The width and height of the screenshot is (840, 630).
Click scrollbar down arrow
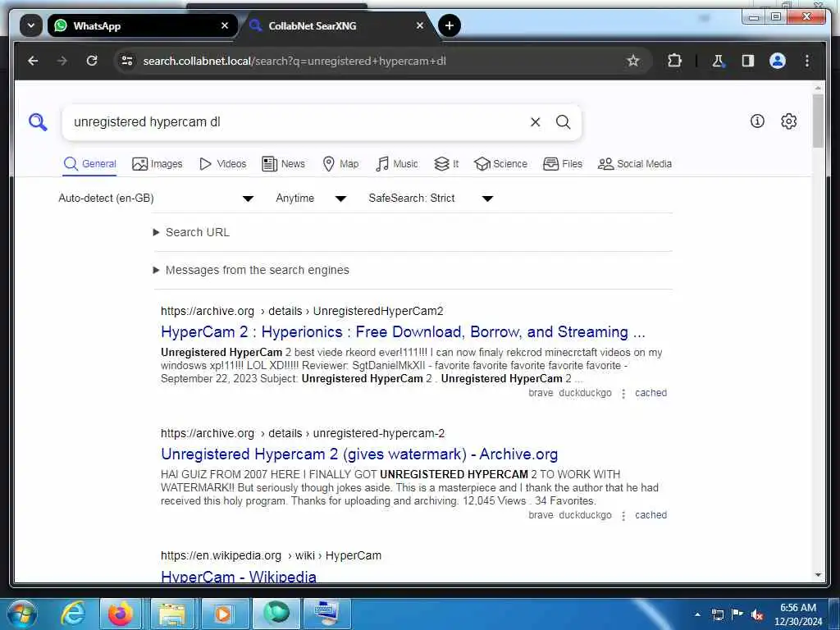click(818, 575)
